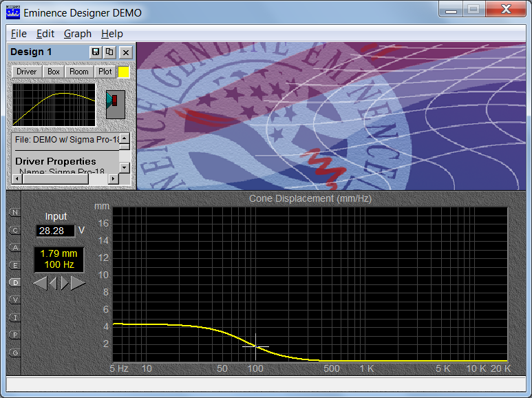Click the 'Driver Properties' heading text

coord(56,161)
